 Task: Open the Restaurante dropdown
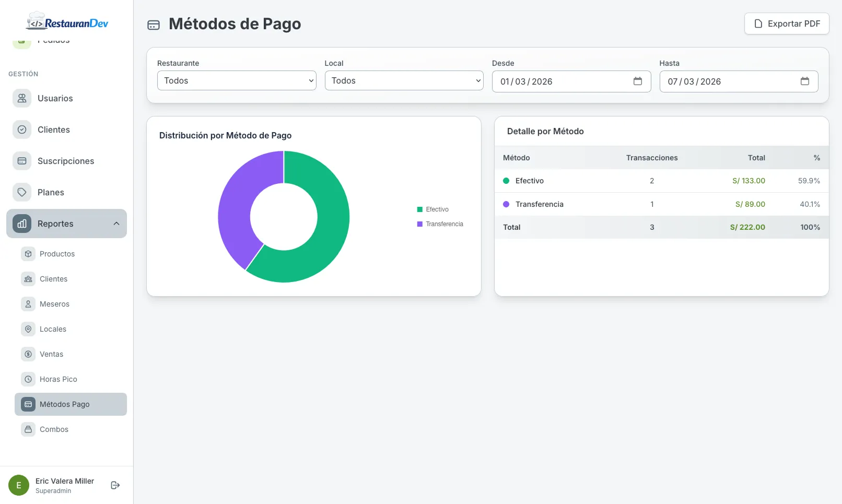237,81
